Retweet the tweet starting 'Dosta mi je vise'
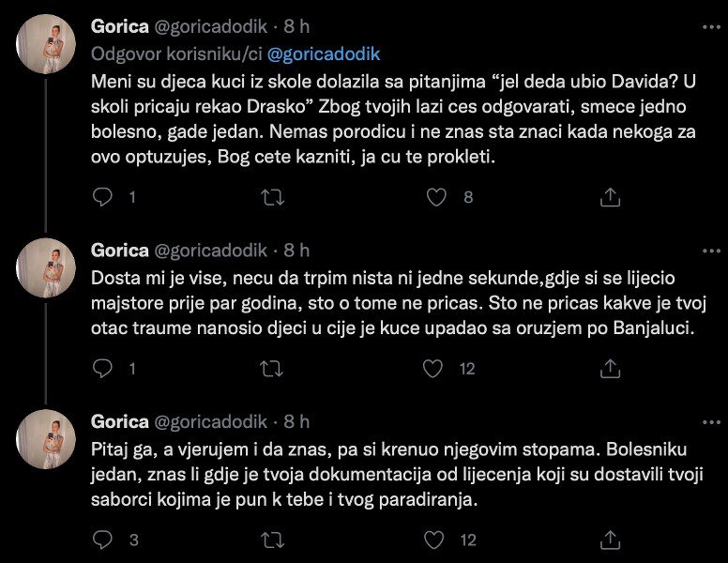Viewport: 728px width, 563px height. (272, 369)
